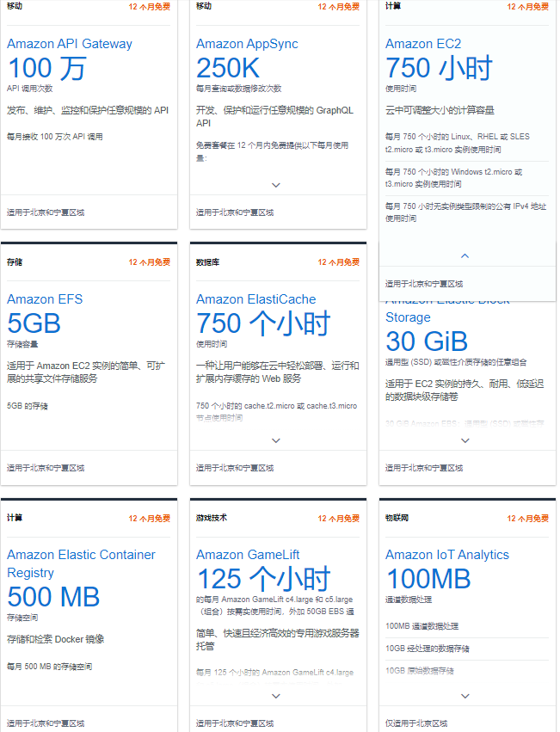Click Windows t2.micro usage detail on EC2 card
Image resolution: width=560 pixels, height=732 pixels.
coord(453,178)
